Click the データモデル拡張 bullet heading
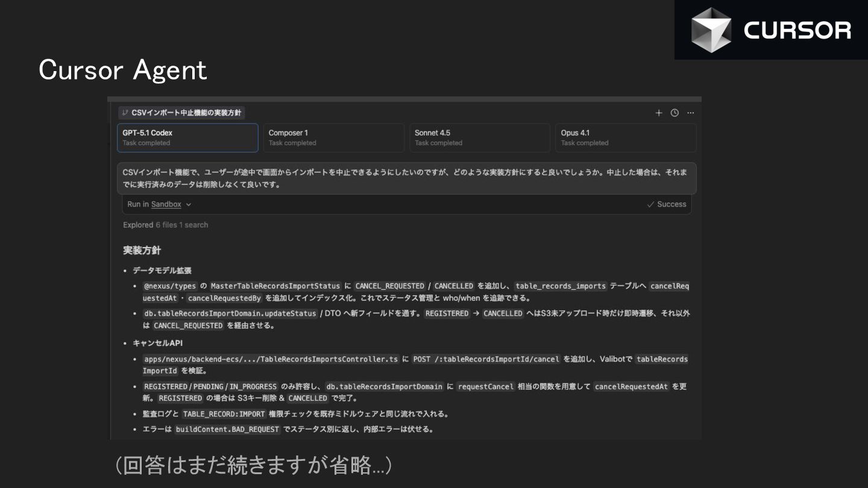This screenshot has width=868, height=488. [162, 271]
